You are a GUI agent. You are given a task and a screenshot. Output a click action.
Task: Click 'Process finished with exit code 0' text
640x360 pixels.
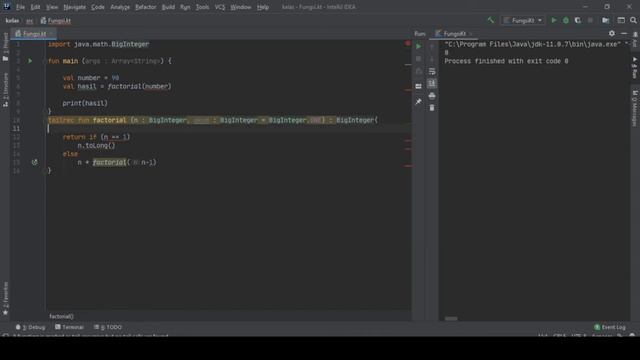tap(506, 61)
